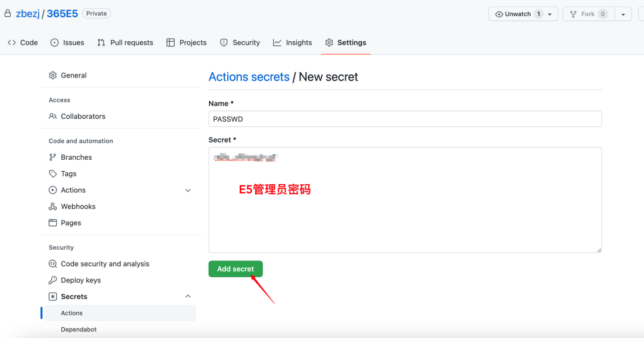Click the Settings gear tab icon
Image resolution: width=644 pixels, height=338 pixels.
[329, 43]
